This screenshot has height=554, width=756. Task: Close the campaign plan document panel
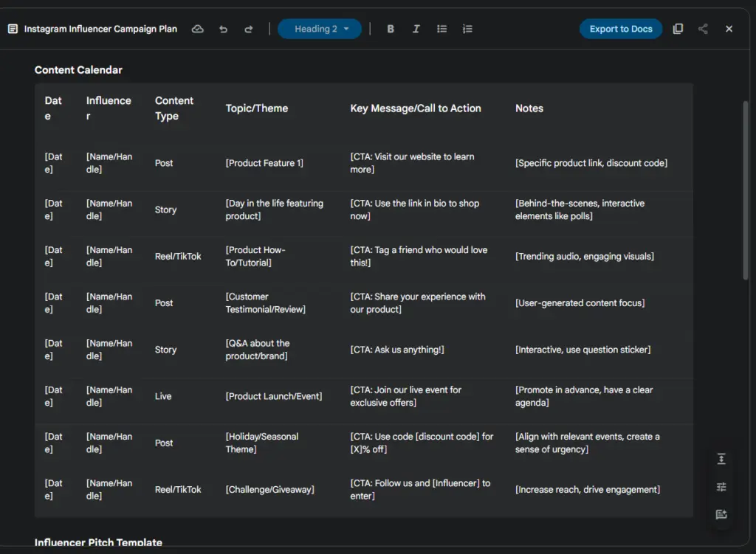pos(729,29)
